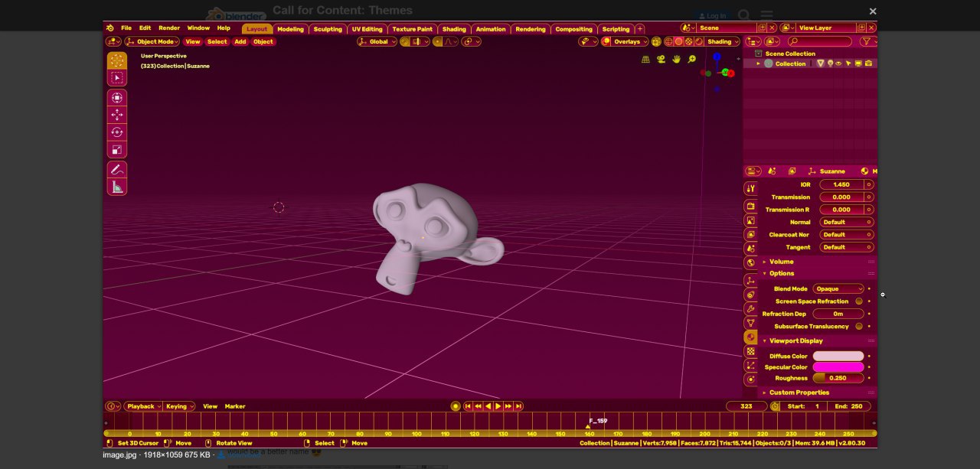Toggle orthographic grid view gizmo icon

coord(645,59)
